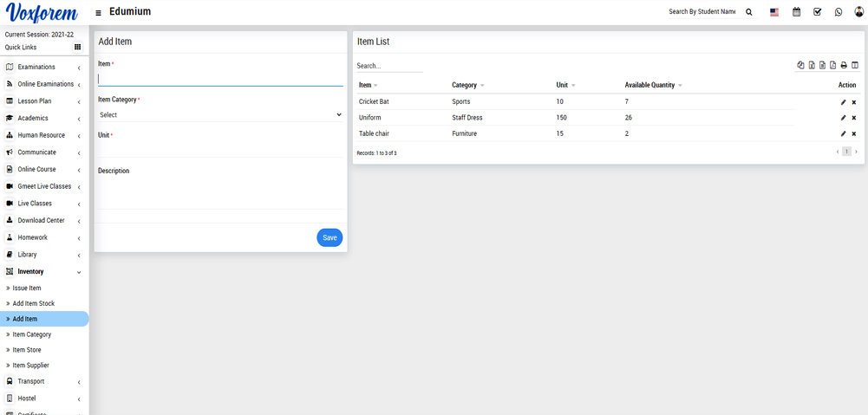Export item list to PDF

(x=832, y=65)
